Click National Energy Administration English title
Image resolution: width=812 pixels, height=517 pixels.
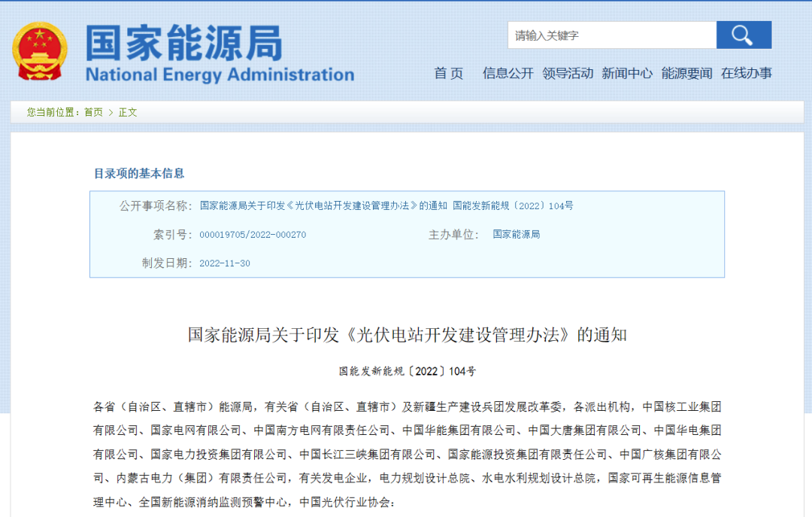pos(220,75)
